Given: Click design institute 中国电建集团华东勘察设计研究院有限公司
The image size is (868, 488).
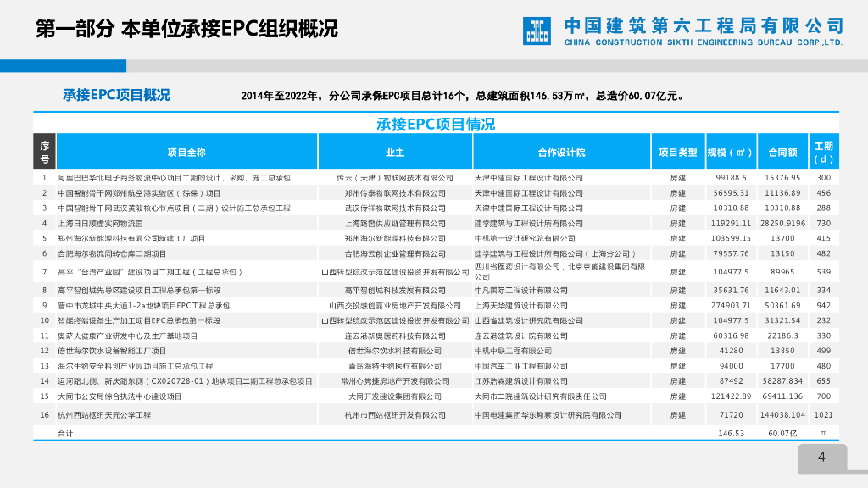Looking at the screenshot, I should point(548,415).
